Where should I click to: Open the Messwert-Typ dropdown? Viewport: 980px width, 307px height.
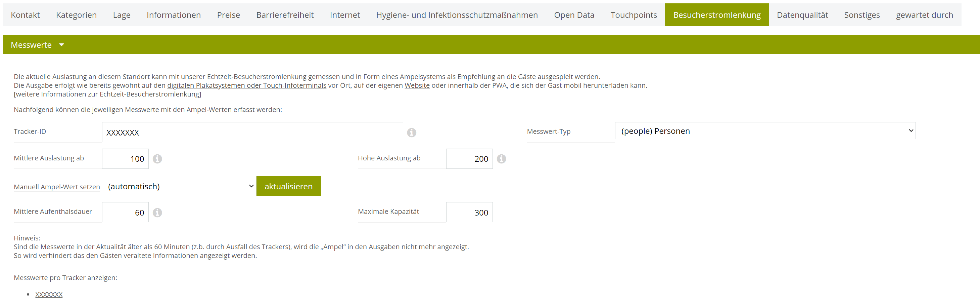(765, 131)
